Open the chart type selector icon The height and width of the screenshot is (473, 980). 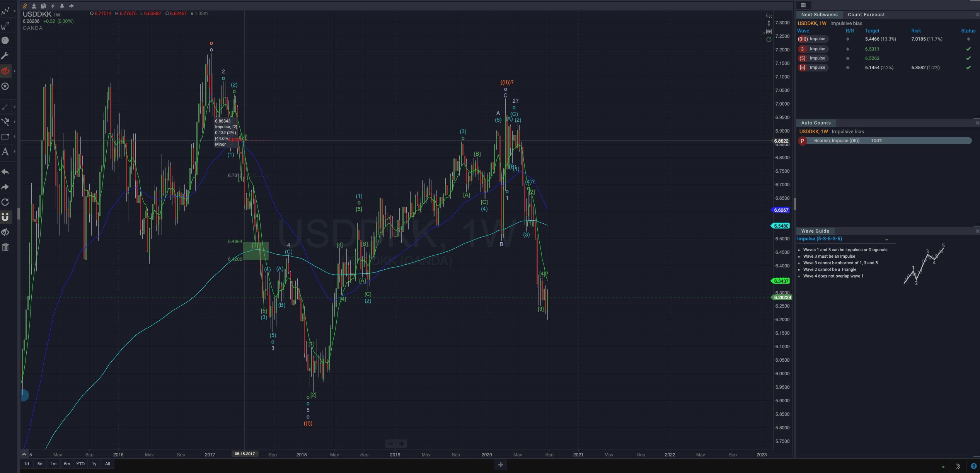tap(5, 11)
